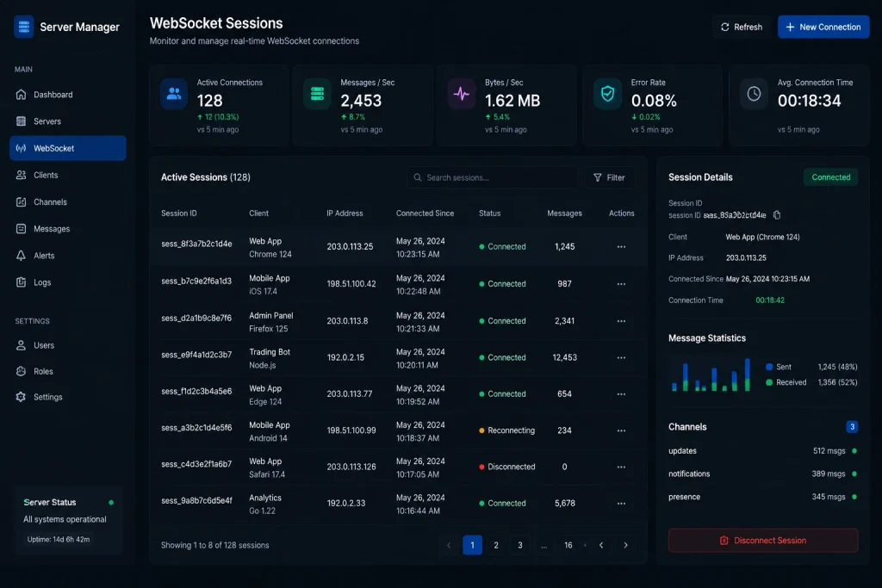Image resolution: width=882 pixels, height=588 pixels.
Task: Select the updates channel row
Action: coord(763,451)
